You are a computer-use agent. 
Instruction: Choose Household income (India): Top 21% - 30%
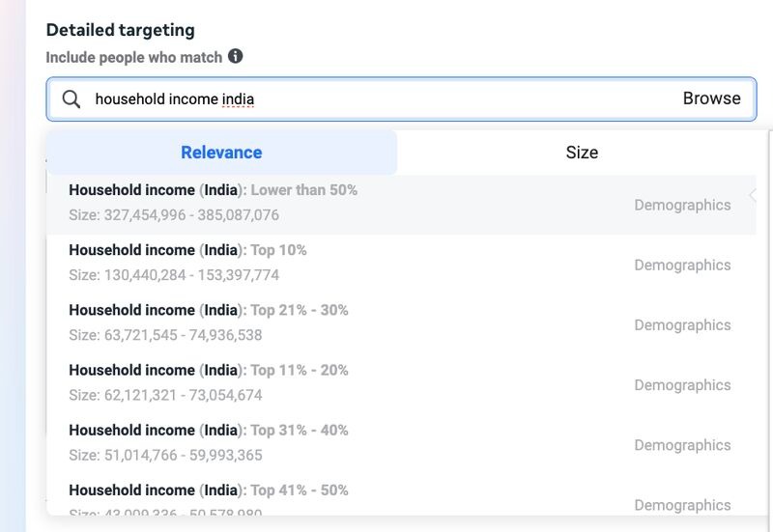(209, 310)
